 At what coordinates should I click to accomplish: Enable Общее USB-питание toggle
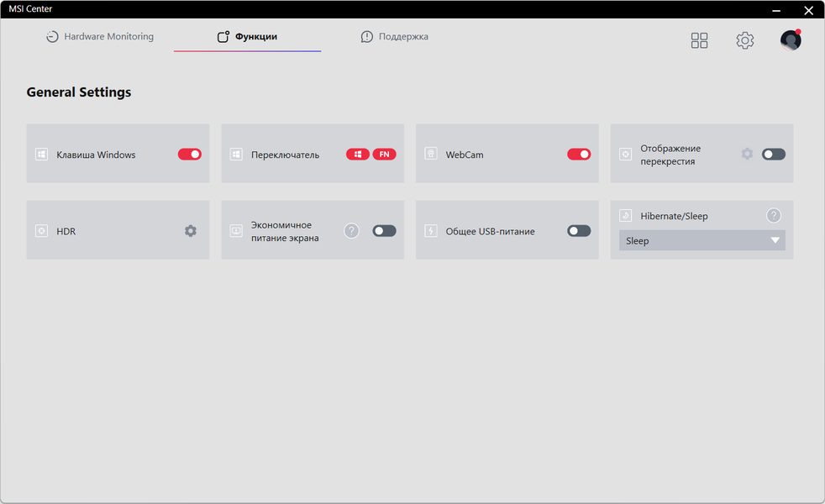580,231
